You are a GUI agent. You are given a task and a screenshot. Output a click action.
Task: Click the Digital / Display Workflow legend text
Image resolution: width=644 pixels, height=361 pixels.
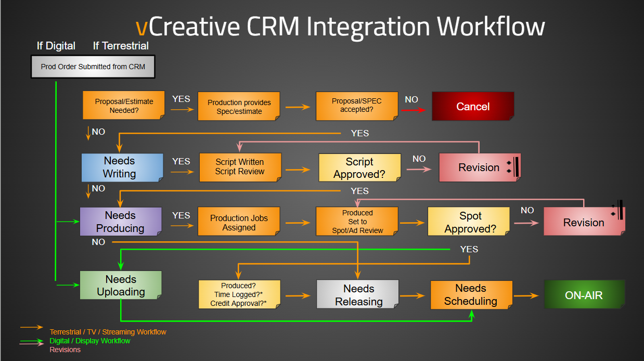[x=90, y=341]
